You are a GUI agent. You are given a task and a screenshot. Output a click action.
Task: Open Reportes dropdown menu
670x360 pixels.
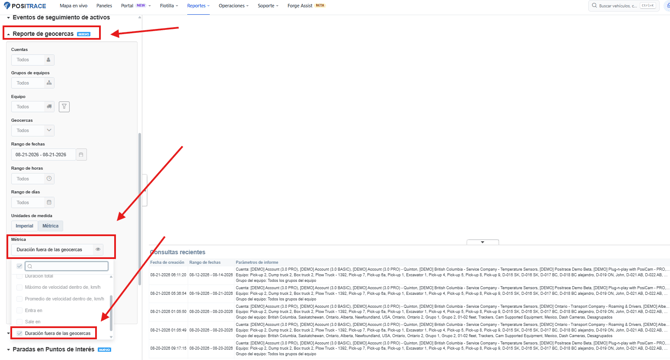pyautogui.click(x=198, y=6)
